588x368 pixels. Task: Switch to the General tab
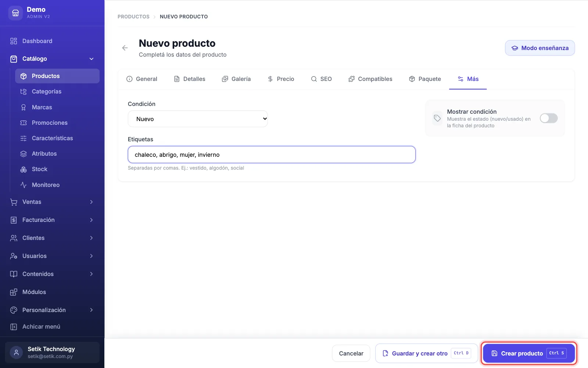[x=142, y=79]
